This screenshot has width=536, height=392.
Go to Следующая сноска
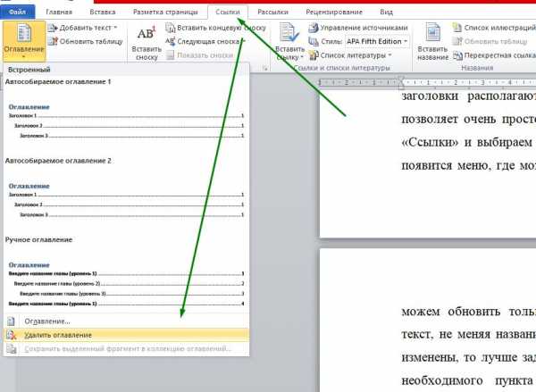pyautogui.click(x=203, y=41)
